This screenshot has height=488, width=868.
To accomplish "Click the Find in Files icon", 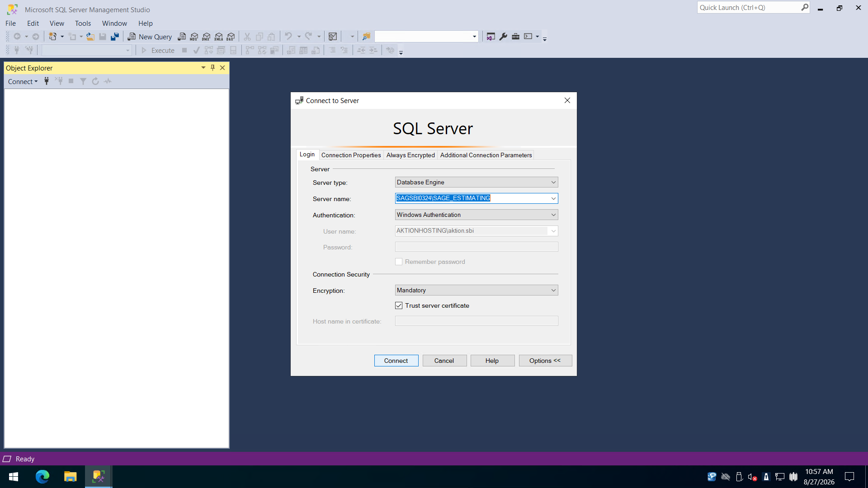I will (x=366, y=37).
